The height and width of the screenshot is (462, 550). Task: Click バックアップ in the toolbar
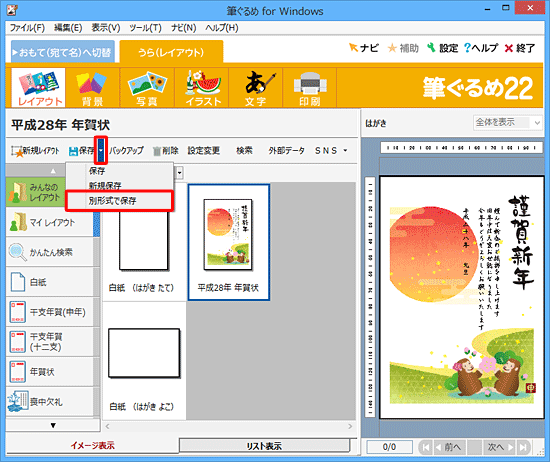[126, 151]
